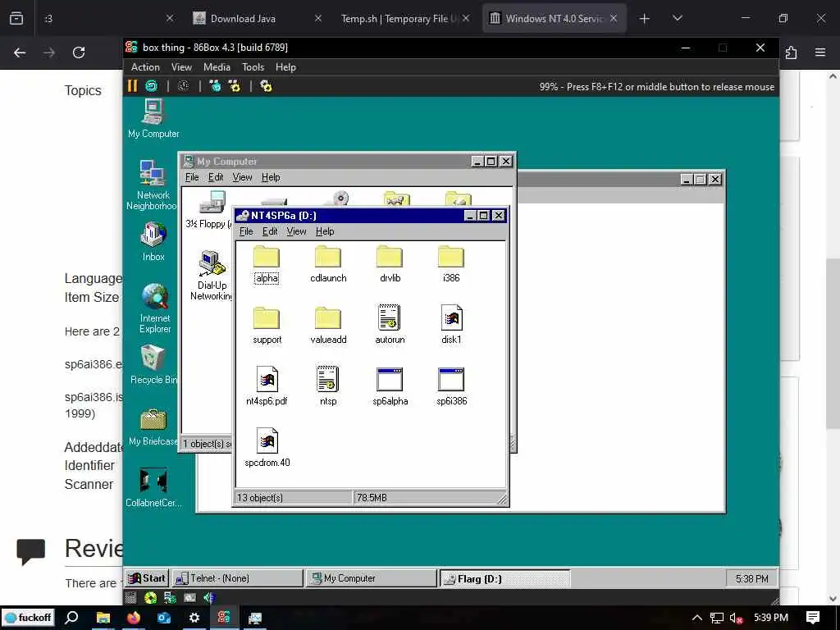Open Help menu in NT4SP6a window
The width and height of the screenshot is (840, 630).
tap(325, 231)
